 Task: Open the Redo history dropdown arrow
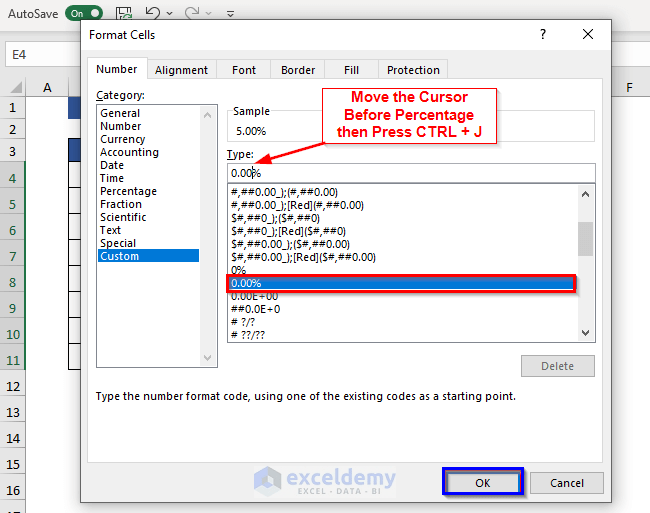pyautogui.click(x=209, y=14)
